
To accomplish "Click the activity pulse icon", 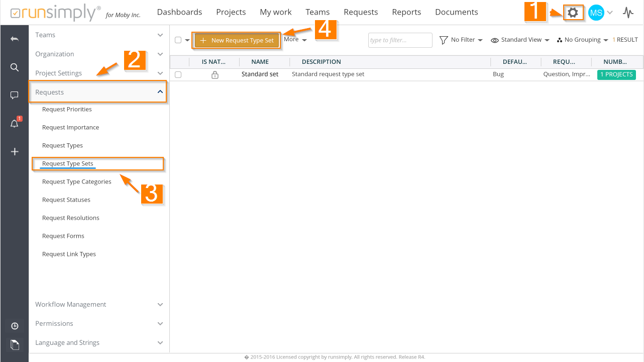I will [628, 13].
